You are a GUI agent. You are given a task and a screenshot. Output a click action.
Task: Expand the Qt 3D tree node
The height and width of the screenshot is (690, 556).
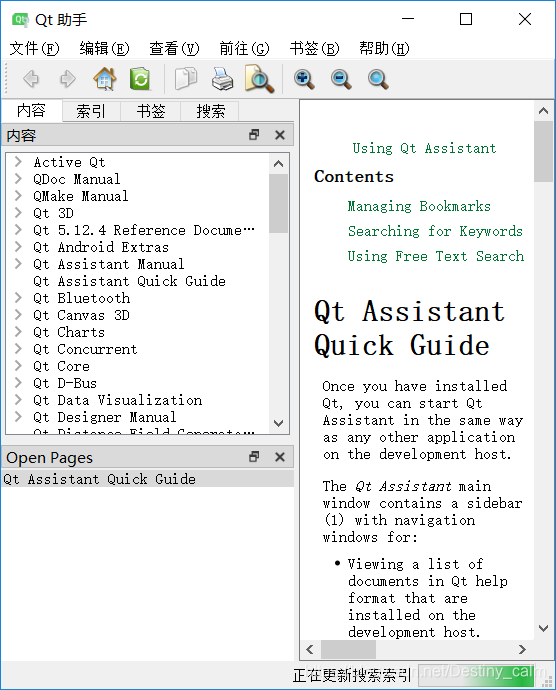(x=18, y=213)
